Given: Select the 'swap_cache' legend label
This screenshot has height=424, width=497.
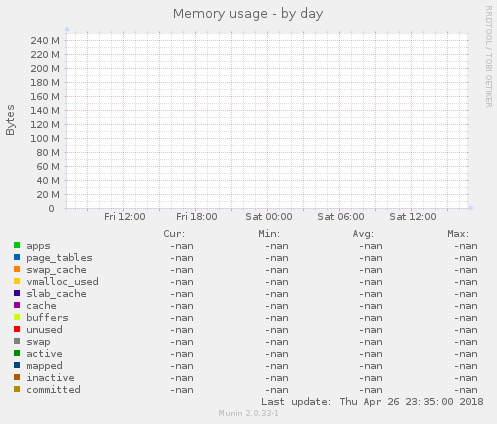Looking at the screenshot, I should [x=56, y=270].
